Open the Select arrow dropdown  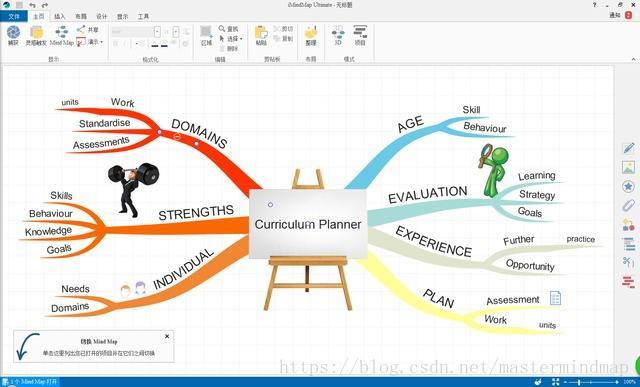click(231, 39)
